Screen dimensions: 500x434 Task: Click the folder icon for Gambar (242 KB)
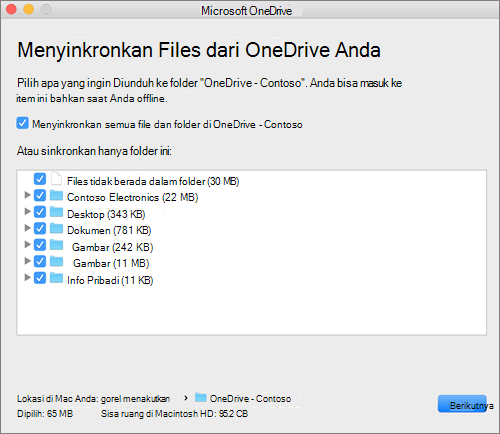tap(56, 245)
